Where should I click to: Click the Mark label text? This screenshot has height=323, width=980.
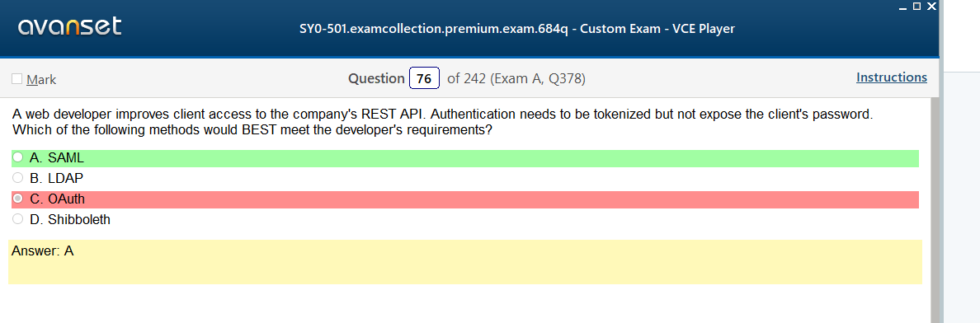[41, 79]
